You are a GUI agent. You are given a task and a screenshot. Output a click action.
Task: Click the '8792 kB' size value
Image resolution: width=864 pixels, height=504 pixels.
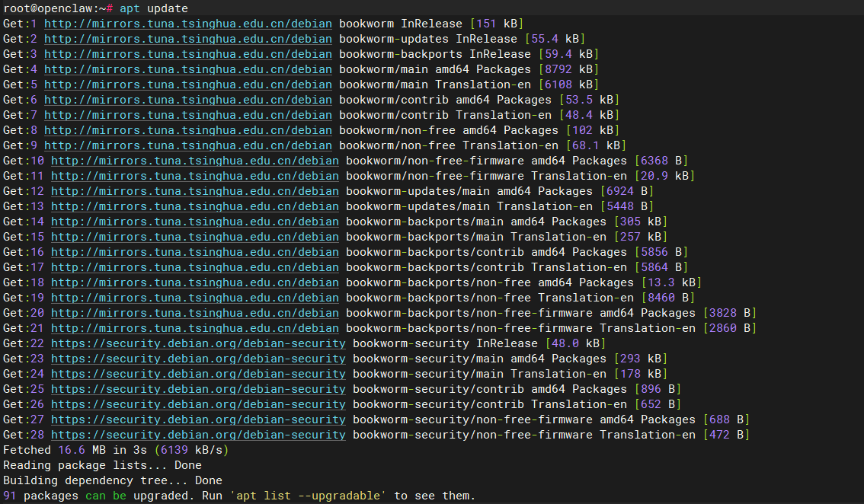tap(568, 69)
